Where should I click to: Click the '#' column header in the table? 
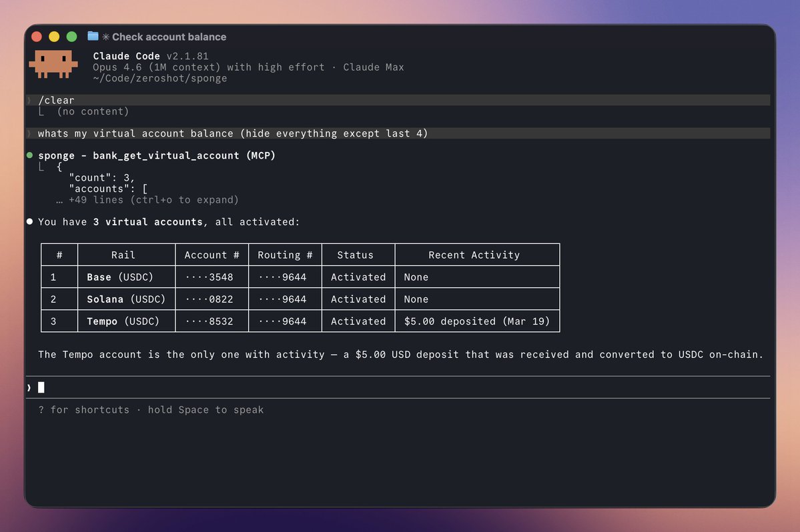[x=59, y=255]
